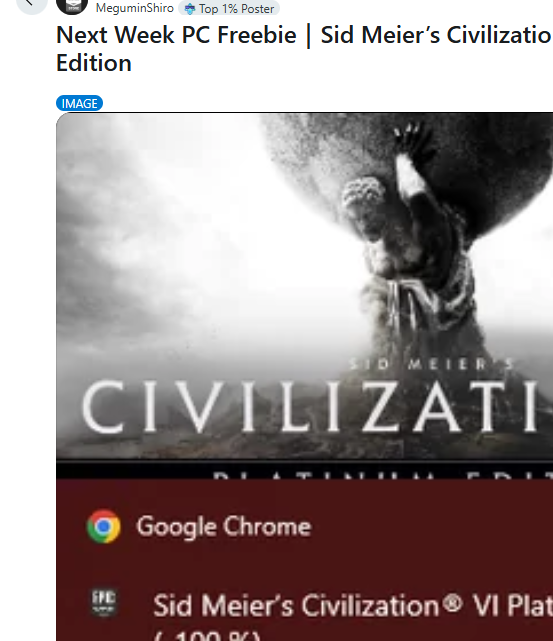Open the MeguminShiro user profile

coord(134,8)
